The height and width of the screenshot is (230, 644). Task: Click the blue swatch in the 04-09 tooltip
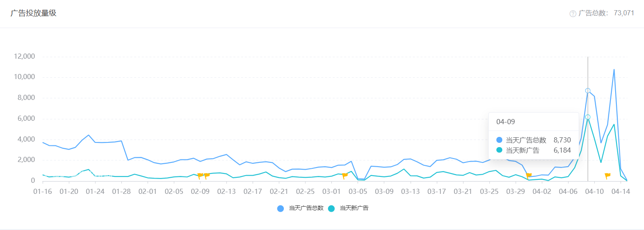[499, 140]
